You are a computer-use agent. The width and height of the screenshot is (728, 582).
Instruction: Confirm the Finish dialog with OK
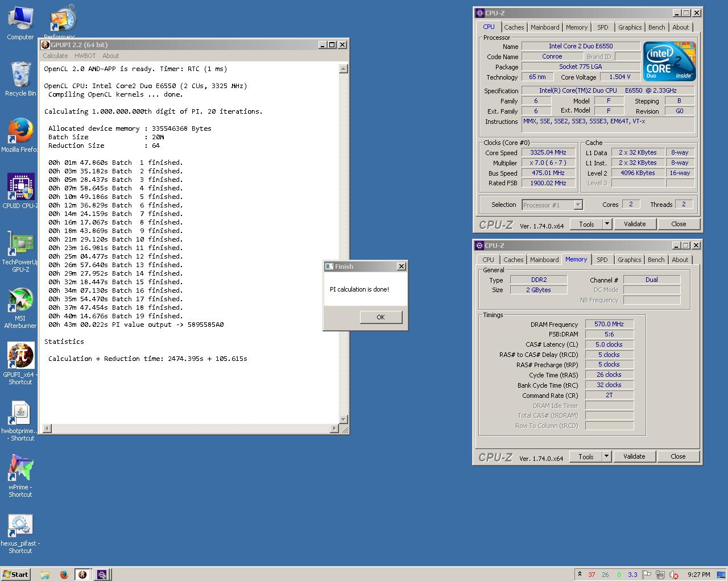point(381,317)
